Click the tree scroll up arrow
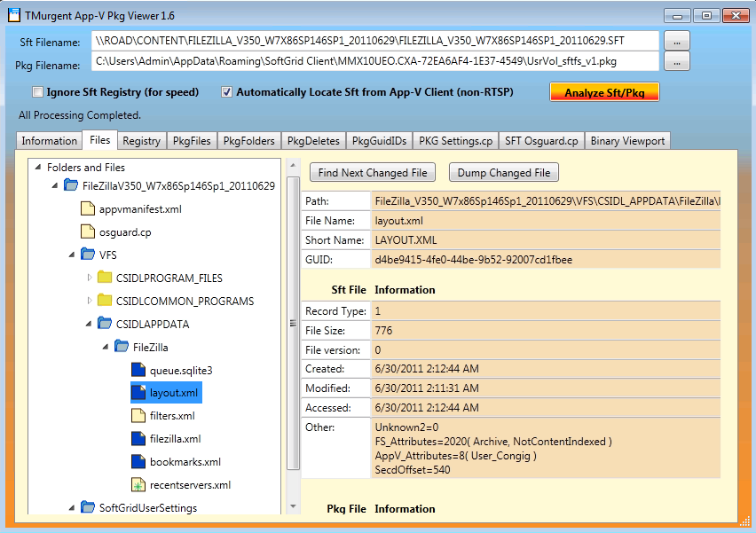Image resolution: width=756 pixels, height=533 pixels. click(x=293, y=166)
